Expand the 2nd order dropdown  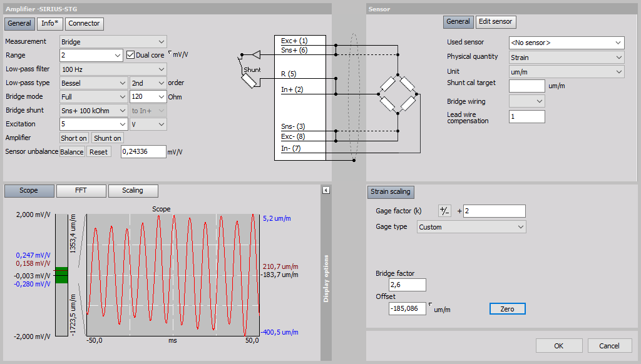[x=148, y=83]
